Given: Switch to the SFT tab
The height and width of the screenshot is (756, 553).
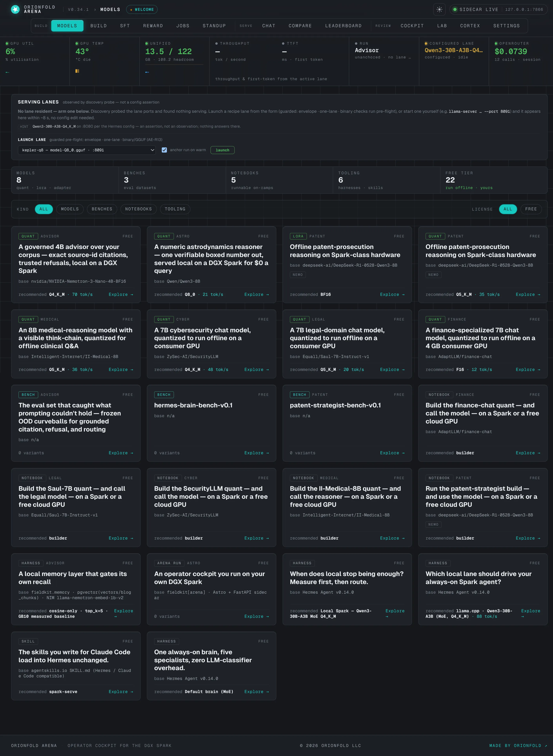Looking at the screenshot, I should [x=125, y=26].
